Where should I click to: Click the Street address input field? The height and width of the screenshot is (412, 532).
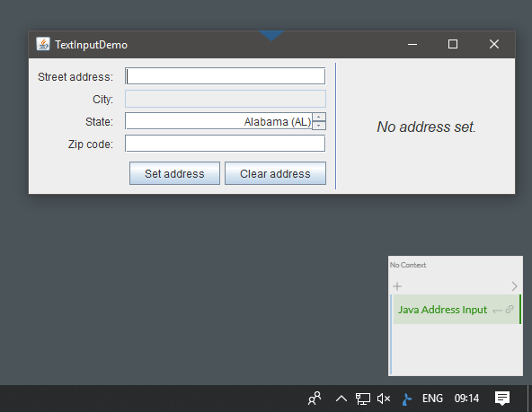tap(226, 76)
